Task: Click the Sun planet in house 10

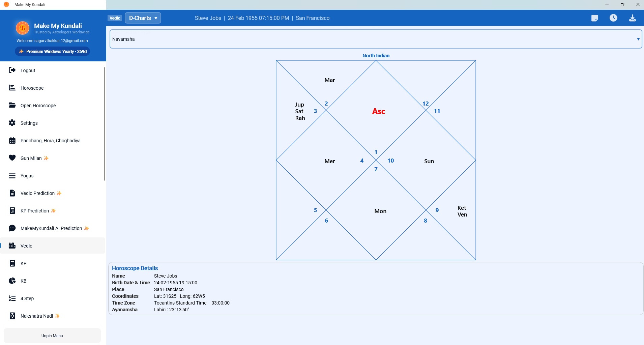Action: (x=429, y=161)
